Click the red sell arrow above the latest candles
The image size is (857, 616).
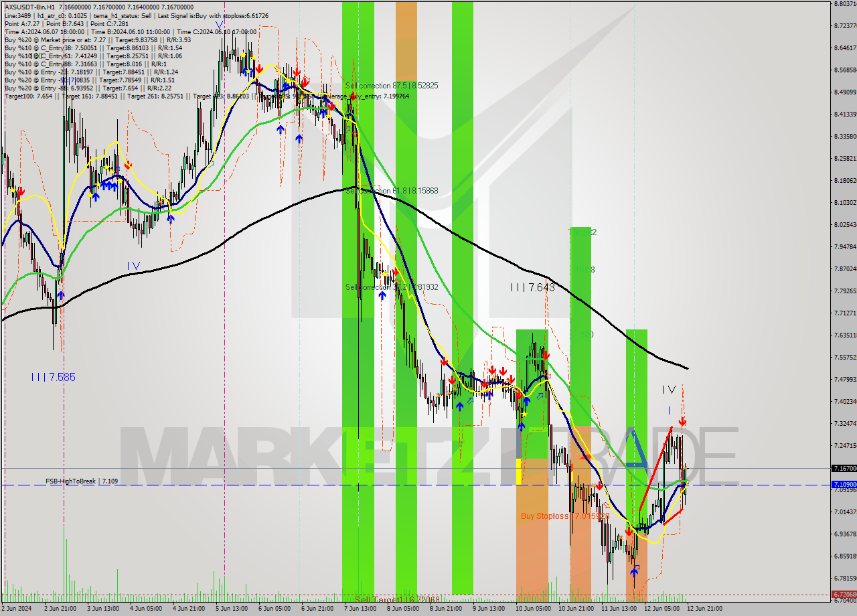tap(682, 422)
